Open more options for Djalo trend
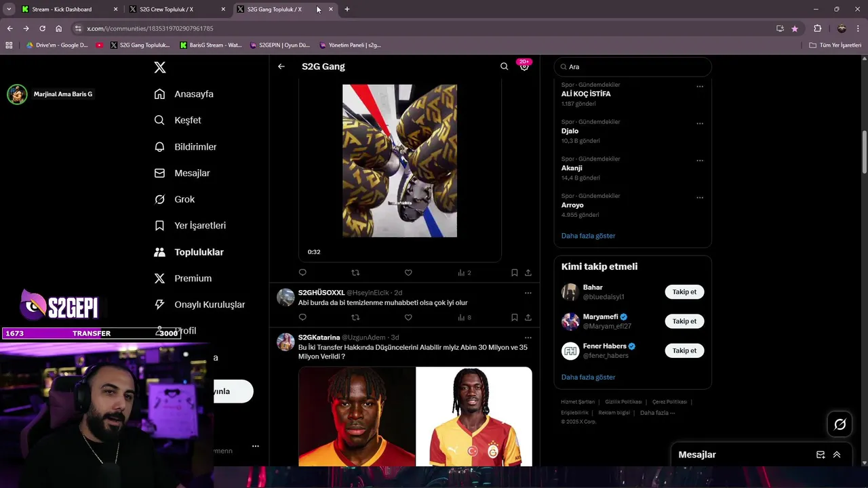Image resolution: width=868 pixels, height=488 pixels. pyautogui.click(x=700, y=123)
